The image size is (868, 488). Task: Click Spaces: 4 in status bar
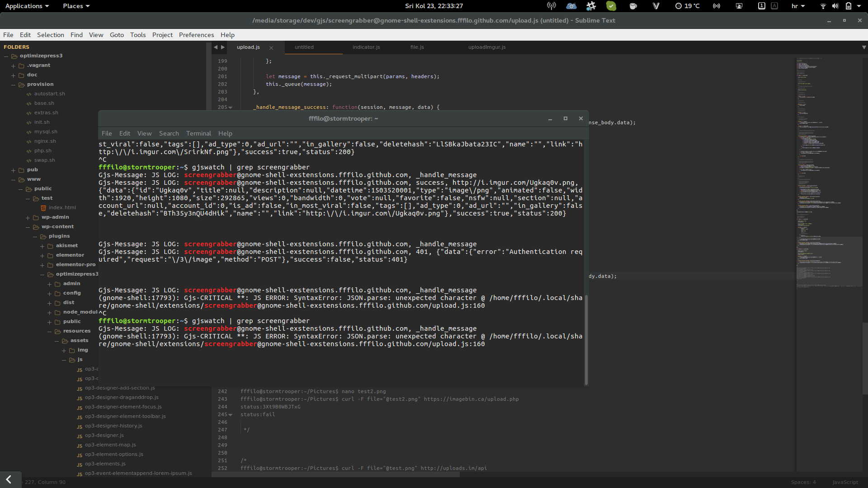803,482
